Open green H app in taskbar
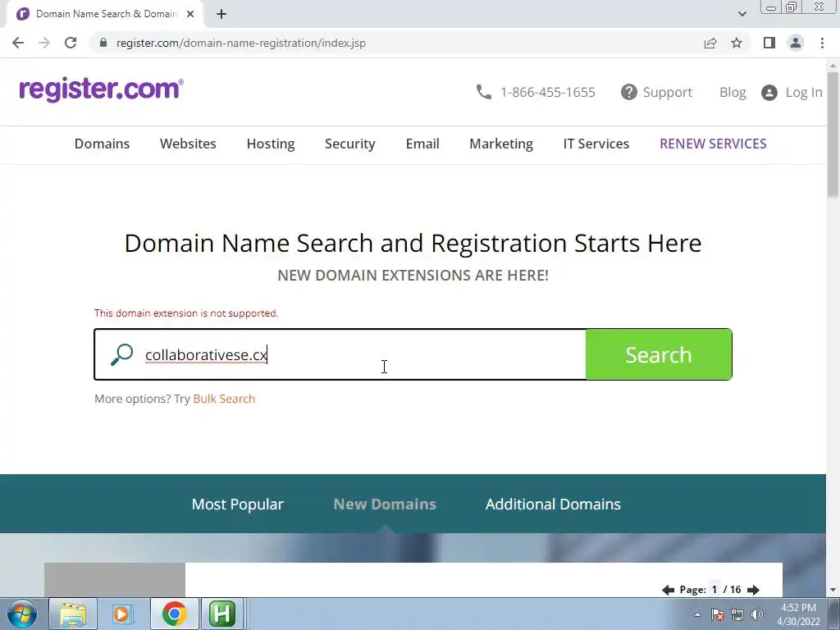840x630 pixels. (x=222, y=614)
